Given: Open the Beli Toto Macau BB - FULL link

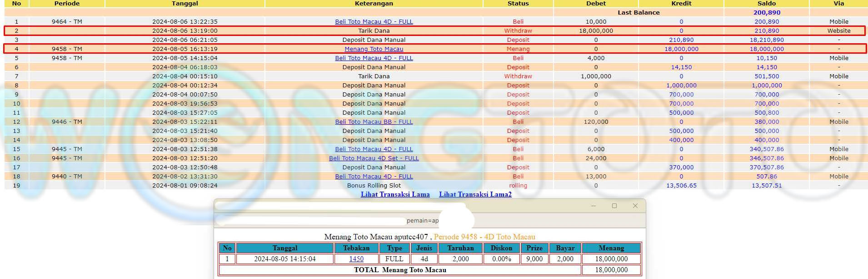Looking at the screenshot, I should pos(374,122).
